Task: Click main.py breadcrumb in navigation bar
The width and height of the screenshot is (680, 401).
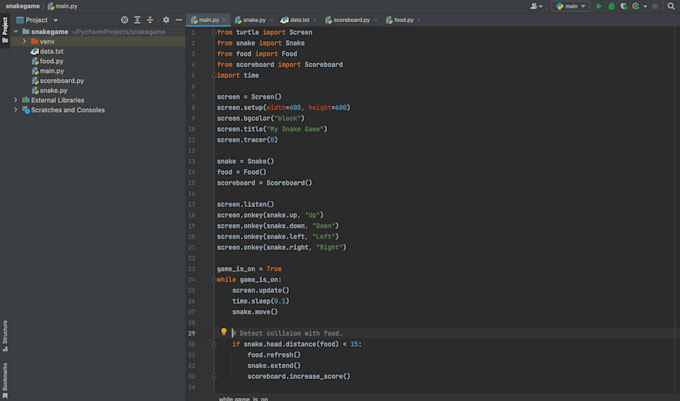Action: coord(62,6)
